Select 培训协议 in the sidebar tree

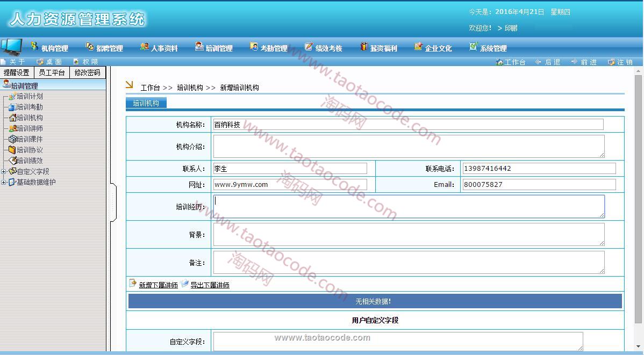[x=30, y=150]
